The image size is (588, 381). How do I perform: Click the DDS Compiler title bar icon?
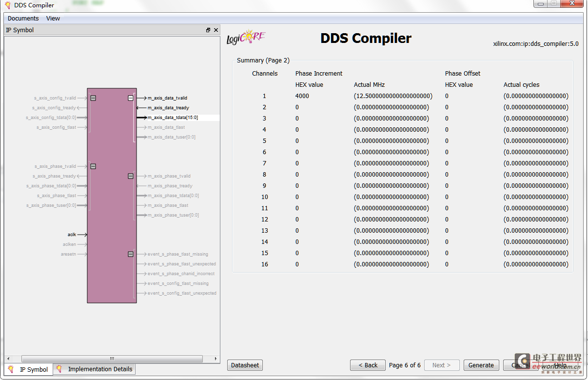(8, 5)
